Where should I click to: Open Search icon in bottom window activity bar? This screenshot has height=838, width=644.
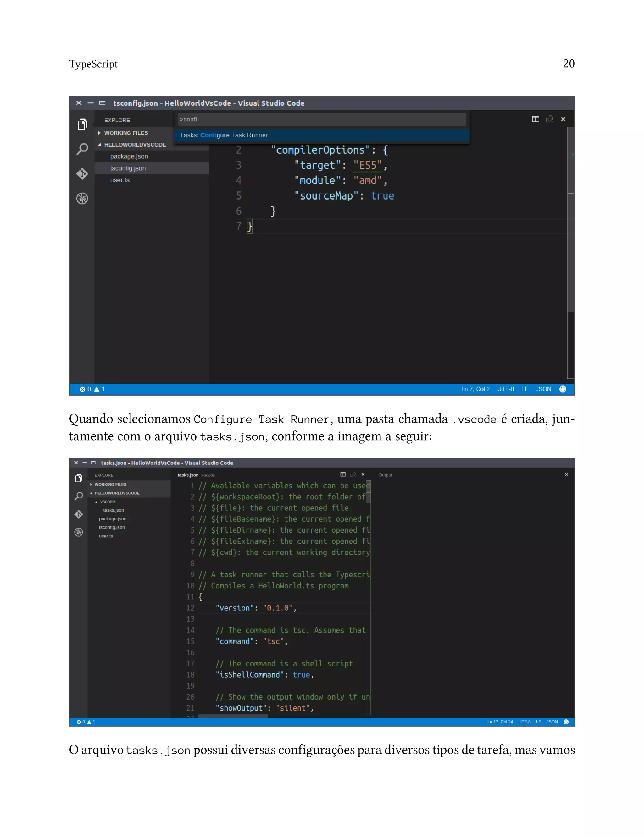pyautogui.click(x=79, y=496)
